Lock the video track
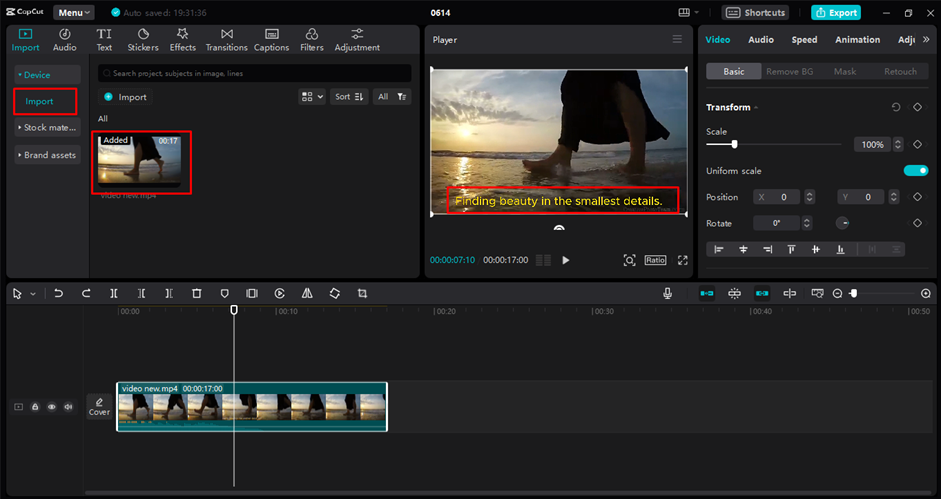This screenshot has width=941, height=499. point(35,407)
